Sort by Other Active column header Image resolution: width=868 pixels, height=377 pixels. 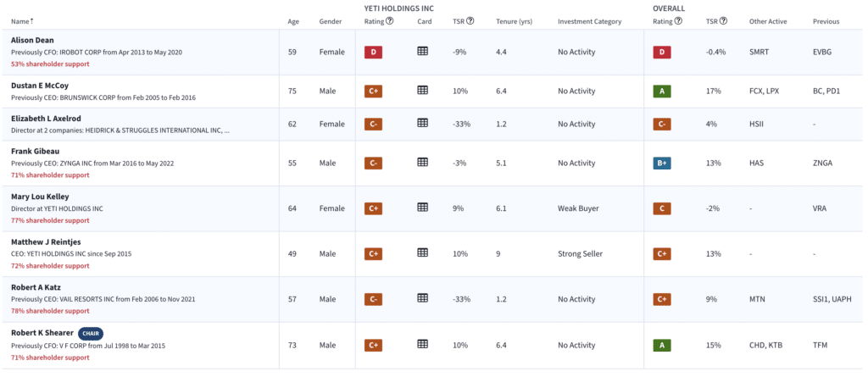click(768, 21)
